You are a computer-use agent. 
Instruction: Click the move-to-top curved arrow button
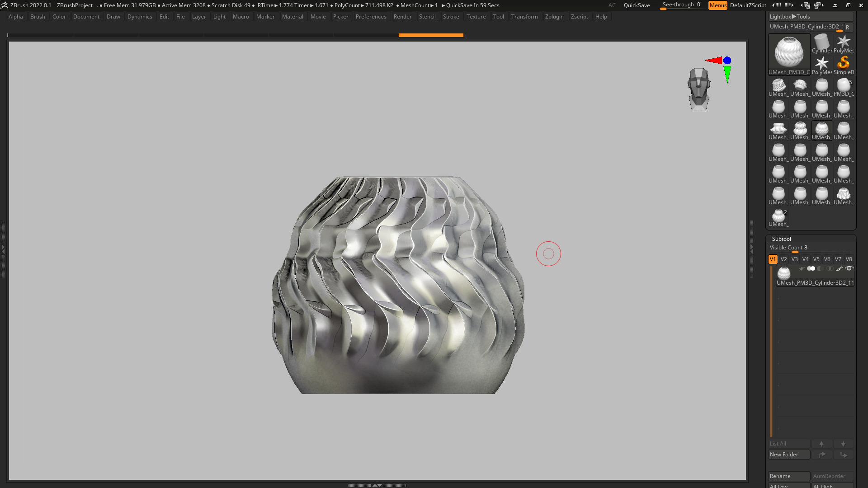tap(821, 455)
